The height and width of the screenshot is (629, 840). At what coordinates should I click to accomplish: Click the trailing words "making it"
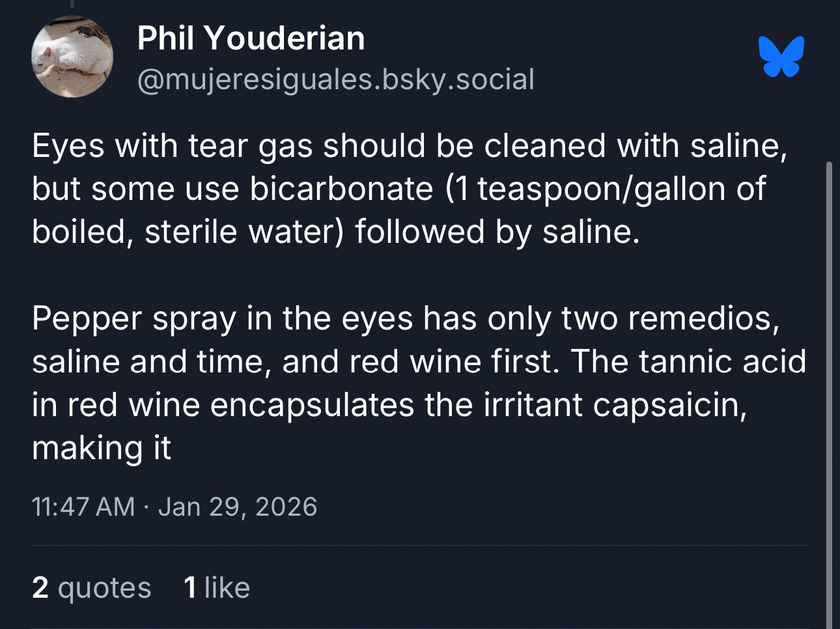point(102,448)
